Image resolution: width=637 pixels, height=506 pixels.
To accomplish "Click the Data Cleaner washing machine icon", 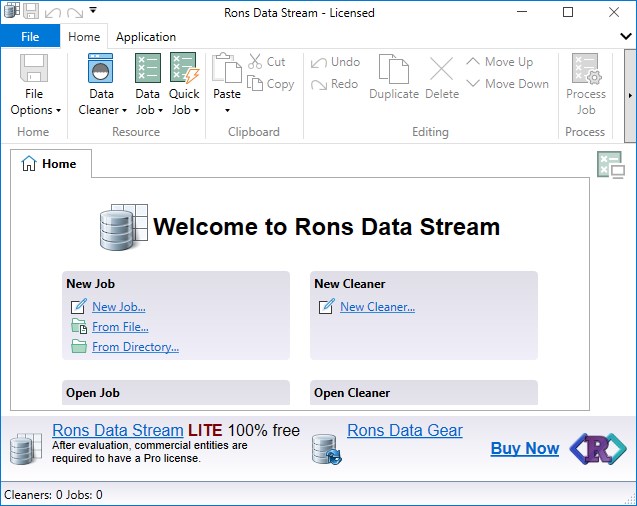I will (x=100, y=68).
